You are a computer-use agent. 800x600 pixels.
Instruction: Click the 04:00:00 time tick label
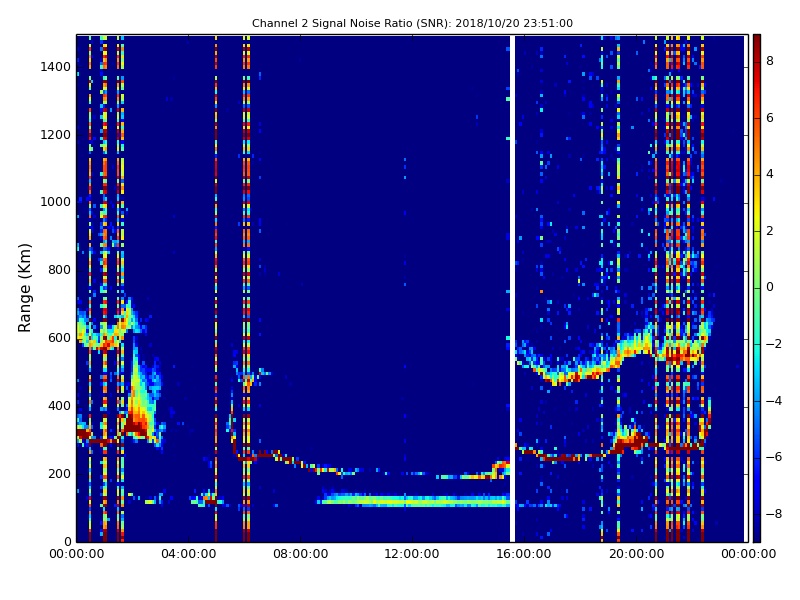(x=188, y=554)
